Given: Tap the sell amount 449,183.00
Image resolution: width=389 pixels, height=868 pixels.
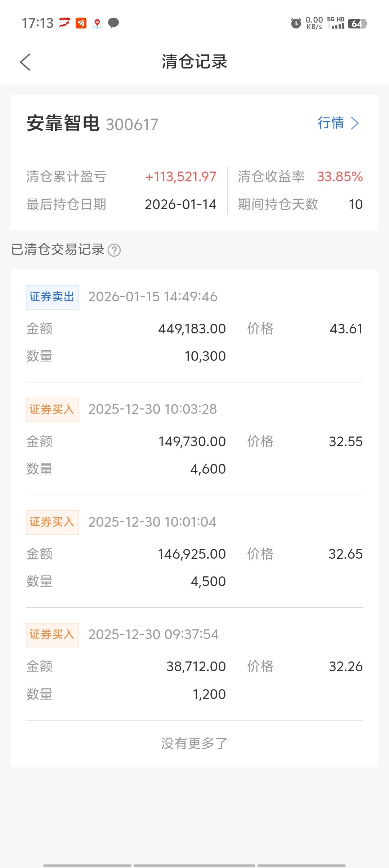Looking at the screenshot, I should 192,329.
